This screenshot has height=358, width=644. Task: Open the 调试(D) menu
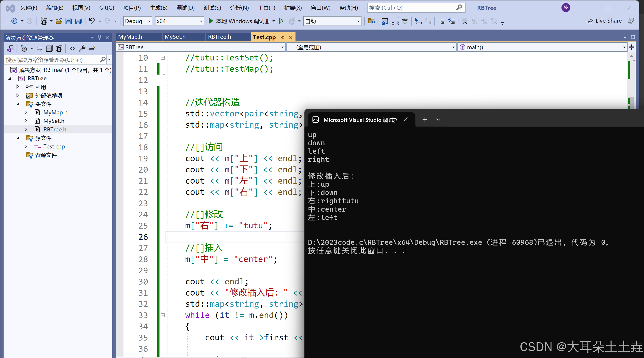coord(185,8)
